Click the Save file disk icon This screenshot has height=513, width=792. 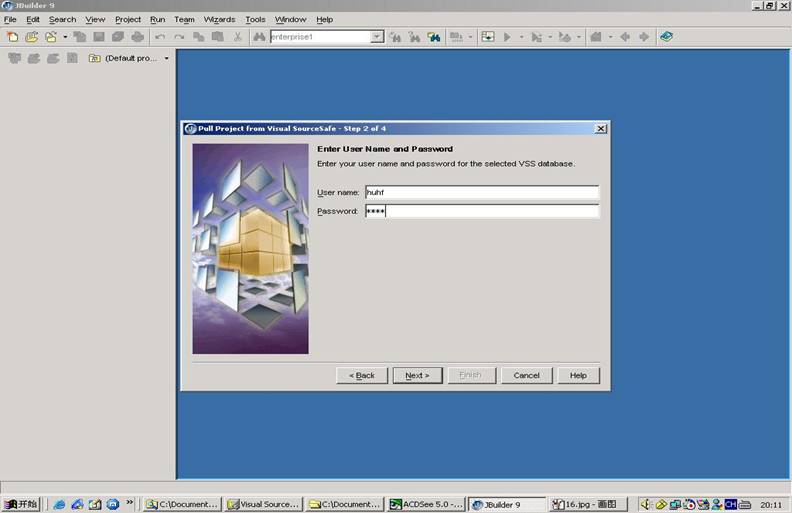pos(99,37)
